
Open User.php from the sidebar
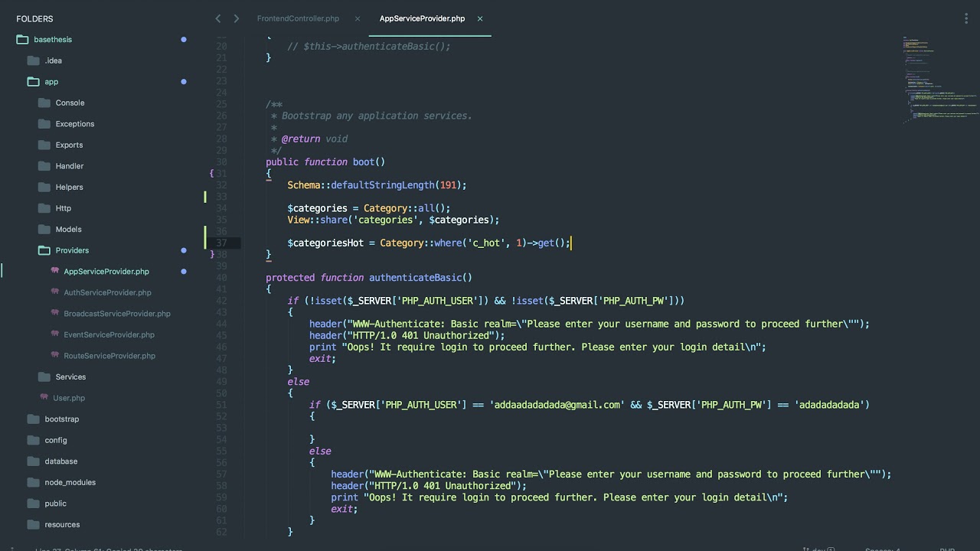pyautogui.click(x=69, y=398)
